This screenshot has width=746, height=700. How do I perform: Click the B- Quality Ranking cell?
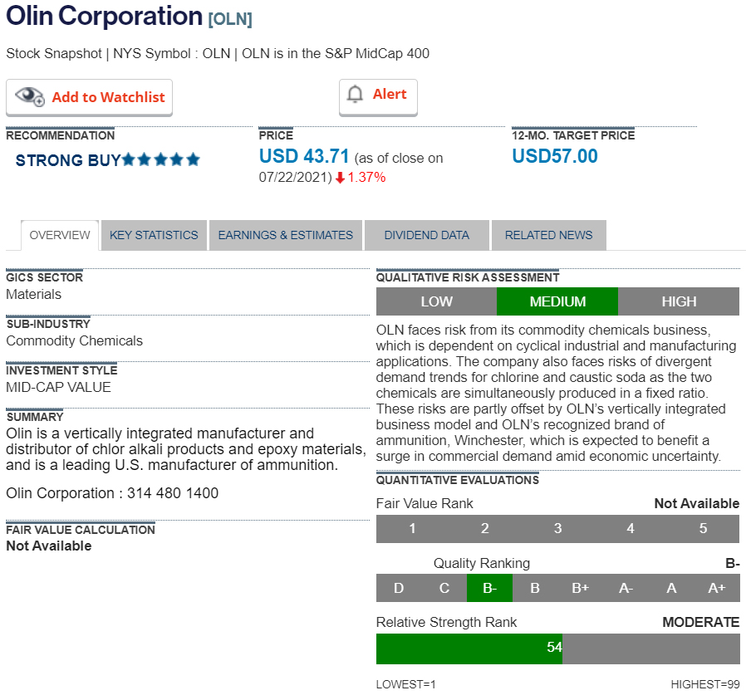(x=489, y=589)
